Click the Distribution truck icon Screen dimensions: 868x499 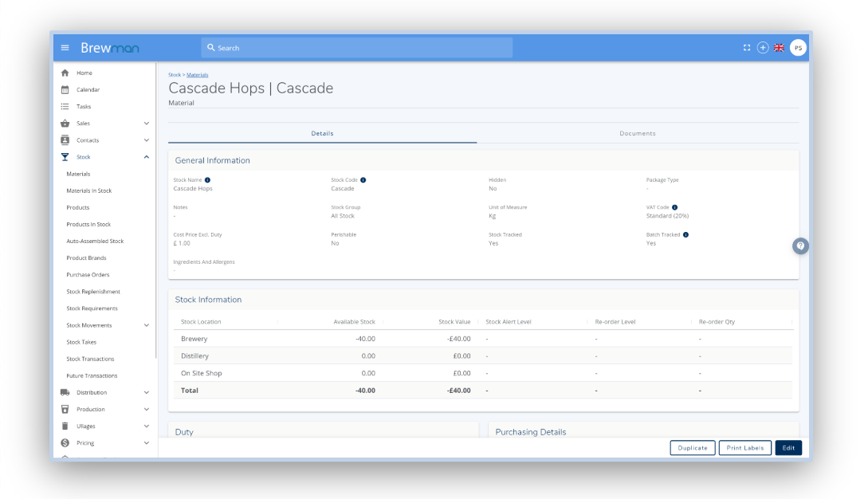coord(65,393)
